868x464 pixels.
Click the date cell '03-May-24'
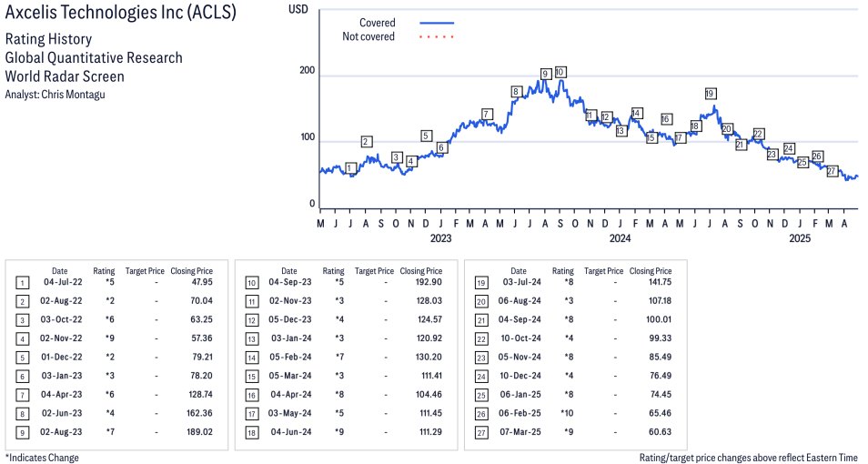point(290,414)
